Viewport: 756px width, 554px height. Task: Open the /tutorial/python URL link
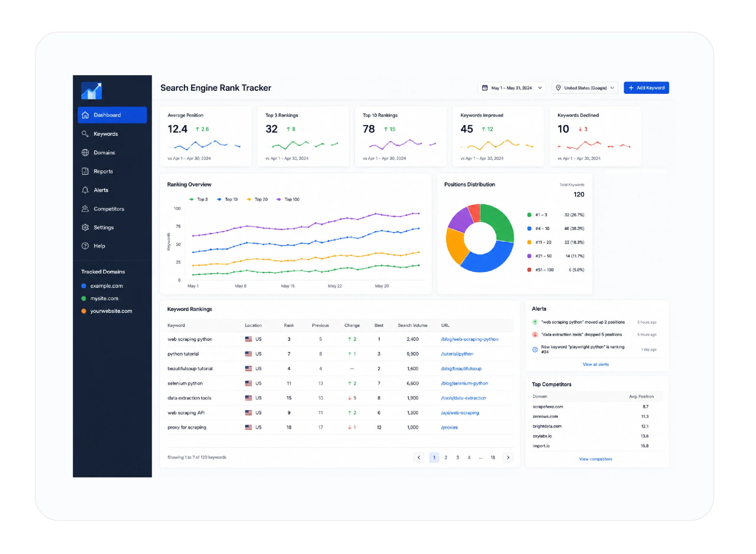(457, 354)
